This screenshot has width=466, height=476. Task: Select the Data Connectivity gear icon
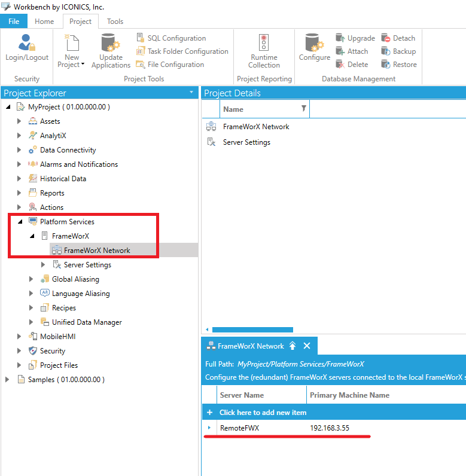(x=33, y=149)
